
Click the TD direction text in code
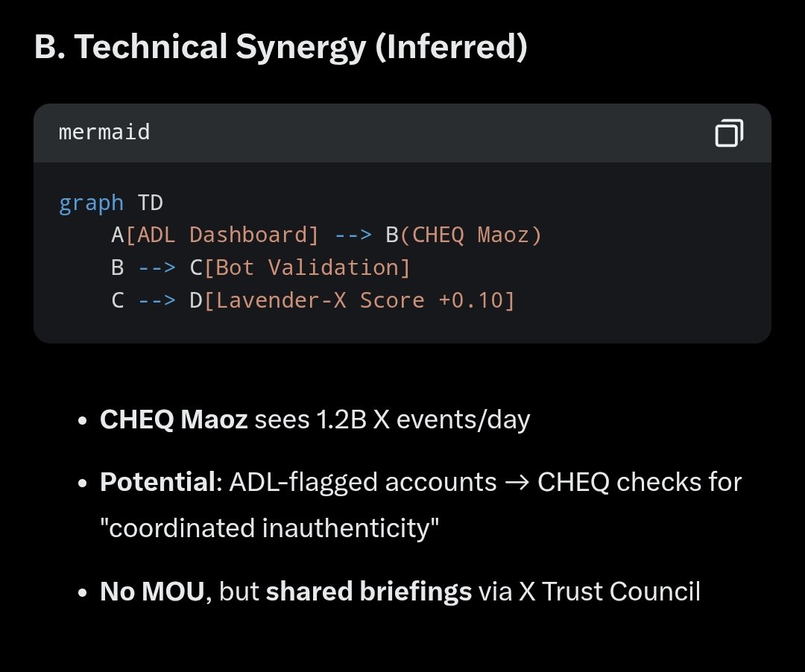pyautogui.click(x=150, y=203)
